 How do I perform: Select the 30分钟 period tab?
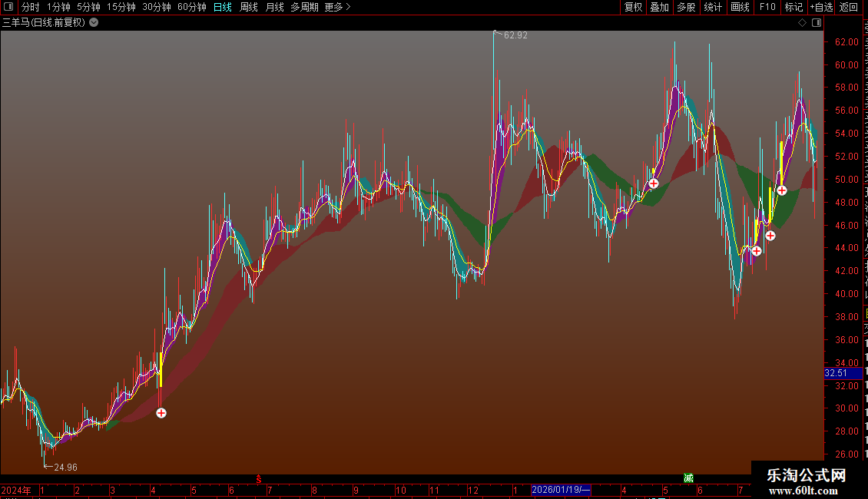(157, 7)
